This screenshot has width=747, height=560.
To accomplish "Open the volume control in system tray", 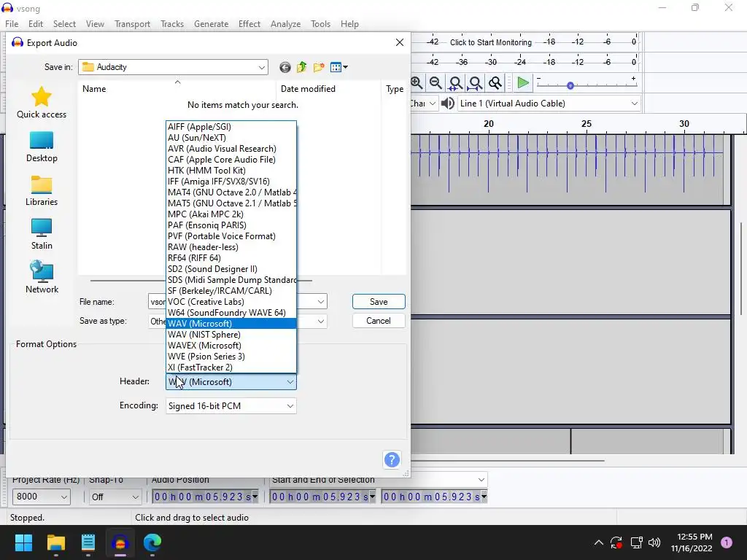I will coord(654,542).
